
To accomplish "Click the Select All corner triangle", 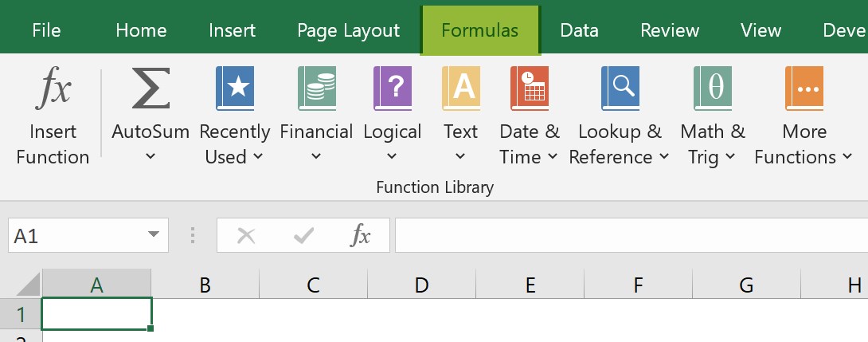I will (x=28, y=284).
